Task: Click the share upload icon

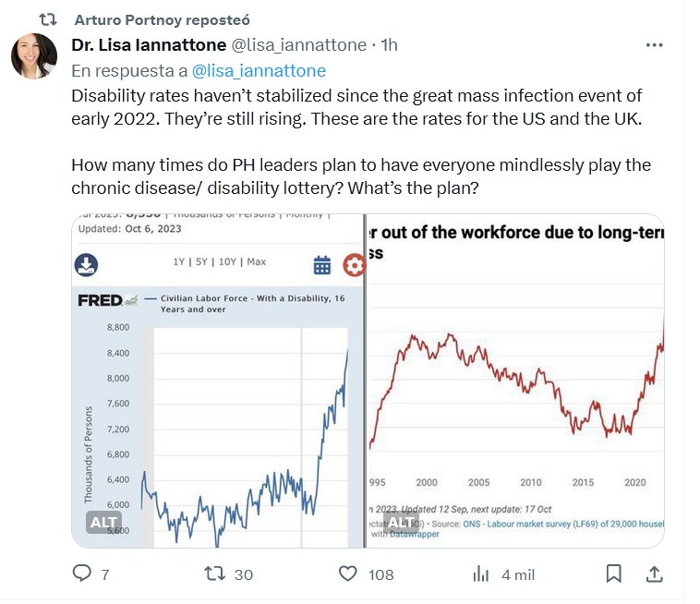Action: coord(654,574)
